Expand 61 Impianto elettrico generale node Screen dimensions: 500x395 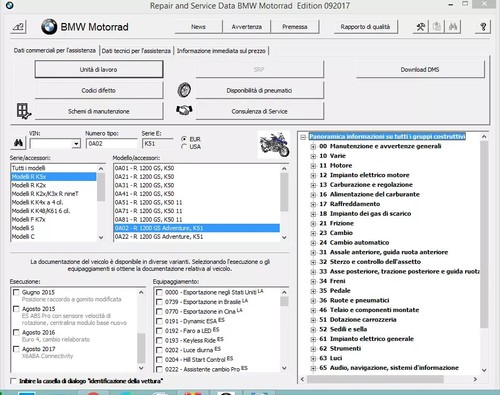coord(313,339)
